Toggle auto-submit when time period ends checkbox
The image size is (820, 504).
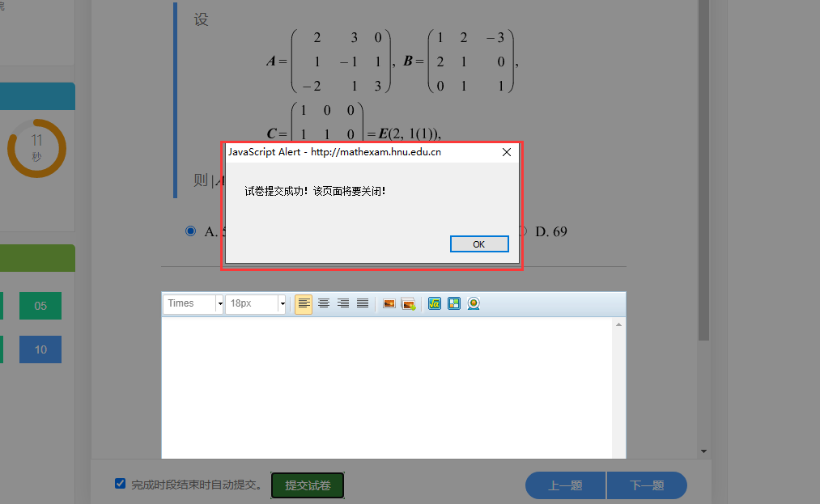point(121,484)
